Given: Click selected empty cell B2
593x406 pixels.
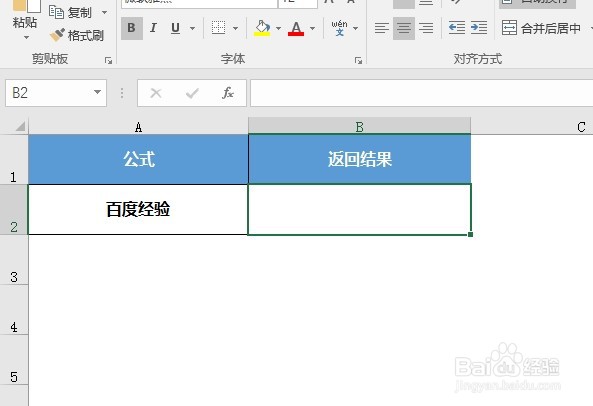Looking at the screenshot, I should [359, 210].
